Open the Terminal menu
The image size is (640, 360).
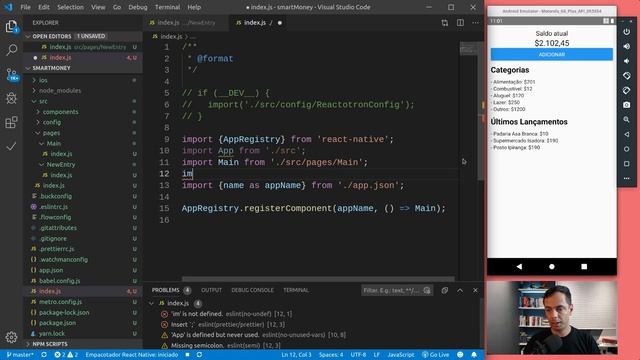(x=167, y=7)
